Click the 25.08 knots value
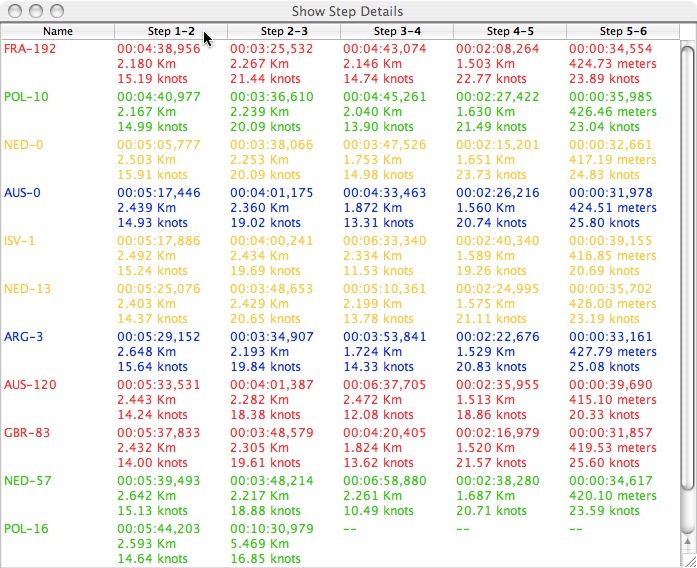This screenshot has width=697, height=568. pyautogui.click(x=604, y=367)
